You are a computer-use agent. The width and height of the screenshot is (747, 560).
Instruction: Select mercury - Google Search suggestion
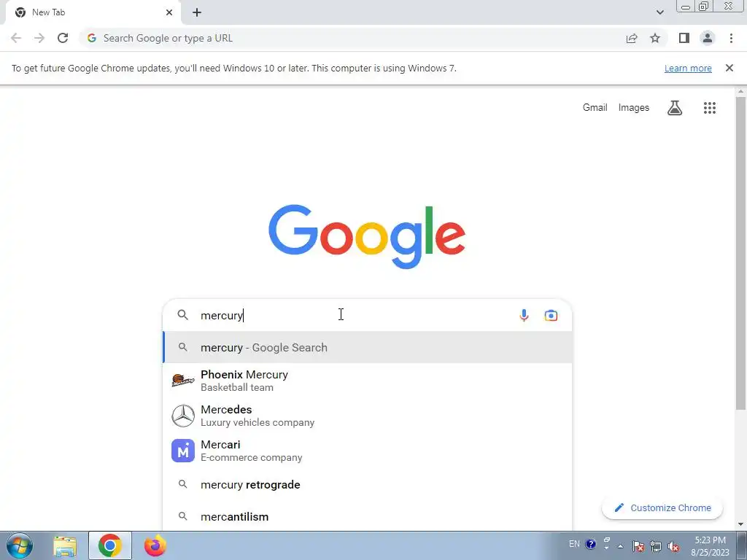368,348
